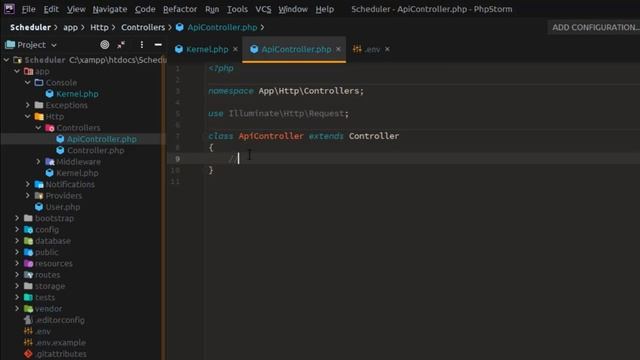Click the routes folder icon

coord(28,275)
